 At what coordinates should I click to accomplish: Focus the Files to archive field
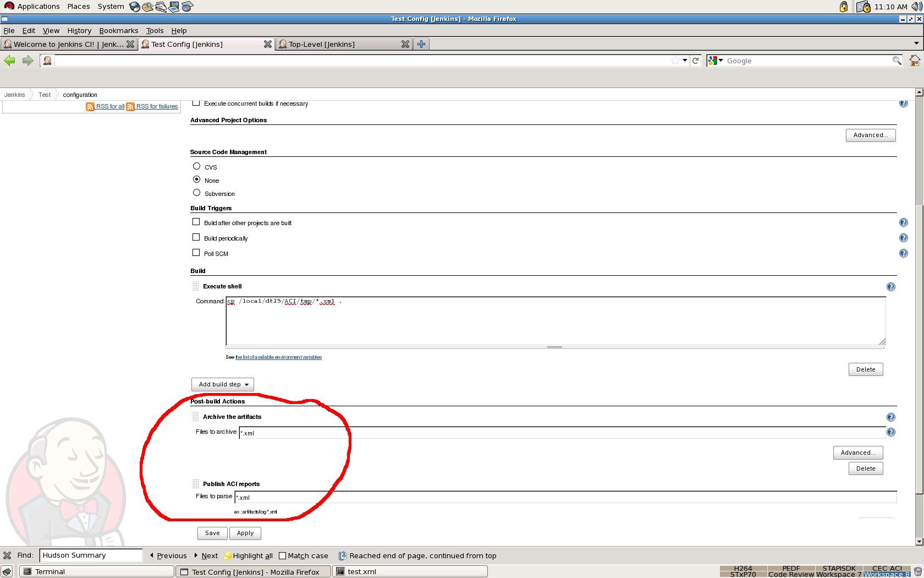pos(562,433)
